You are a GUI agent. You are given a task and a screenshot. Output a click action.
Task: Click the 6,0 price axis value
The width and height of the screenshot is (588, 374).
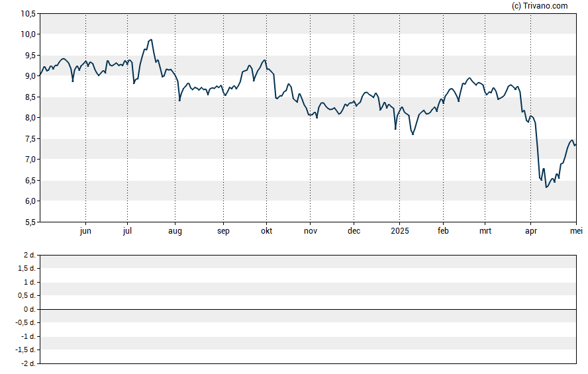point(30,201)
